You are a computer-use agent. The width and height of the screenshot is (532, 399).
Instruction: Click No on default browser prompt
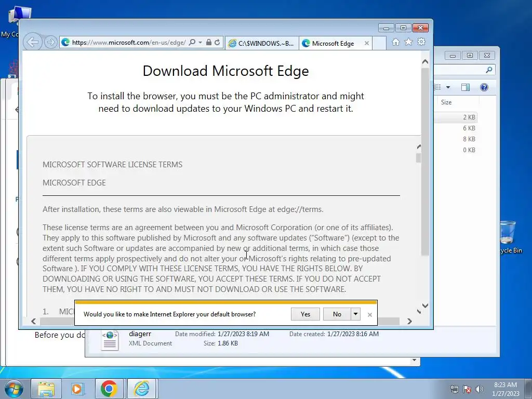[x=337, y=314]
